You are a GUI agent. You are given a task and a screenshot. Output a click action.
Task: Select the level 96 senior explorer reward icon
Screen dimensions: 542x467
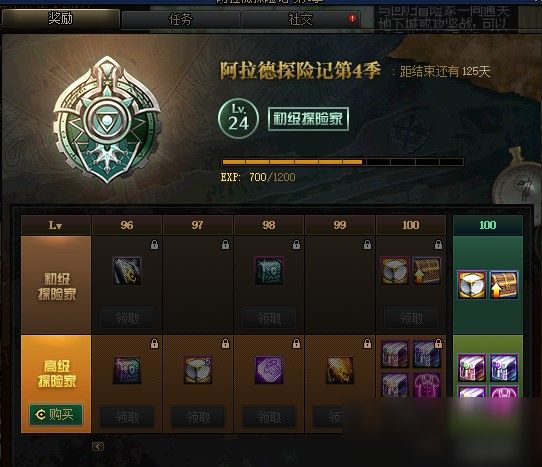click(x=127, y=370)
